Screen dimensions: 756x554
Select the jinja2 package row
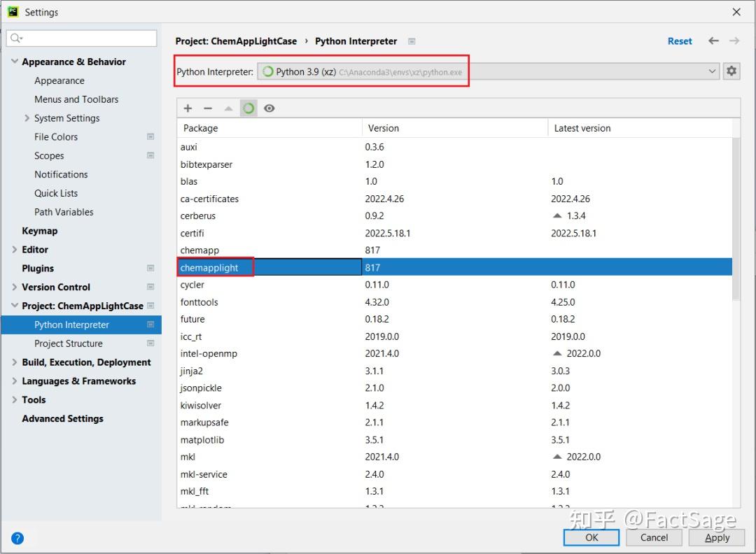pos(455,371)
